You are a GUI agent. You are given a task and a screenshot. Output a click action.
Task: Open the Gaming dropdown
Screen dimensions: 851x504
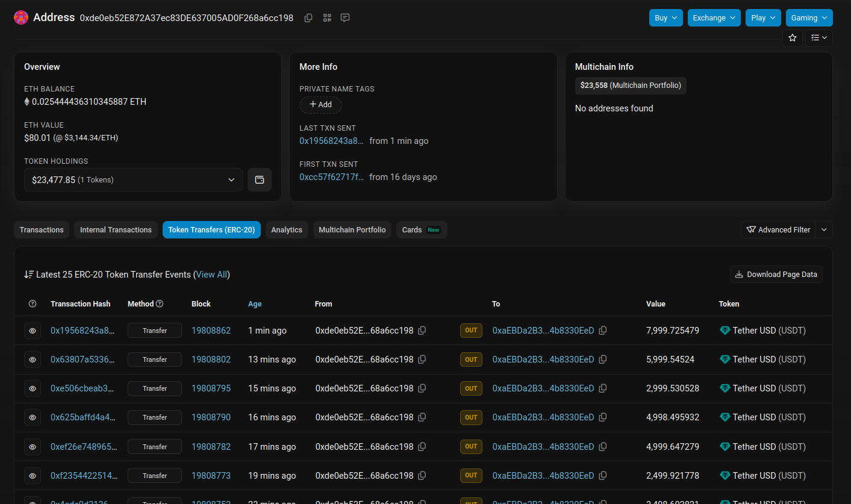[x=809, y=17]
